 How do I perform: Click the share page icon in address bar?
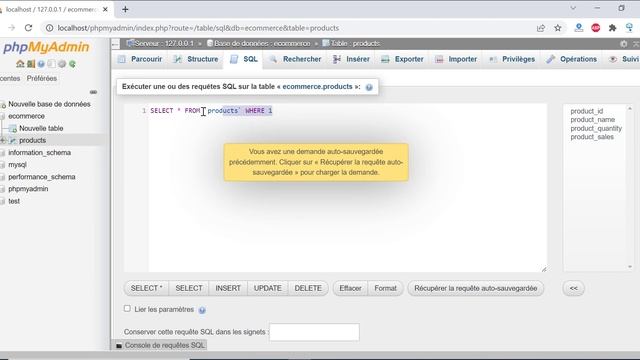541,28
